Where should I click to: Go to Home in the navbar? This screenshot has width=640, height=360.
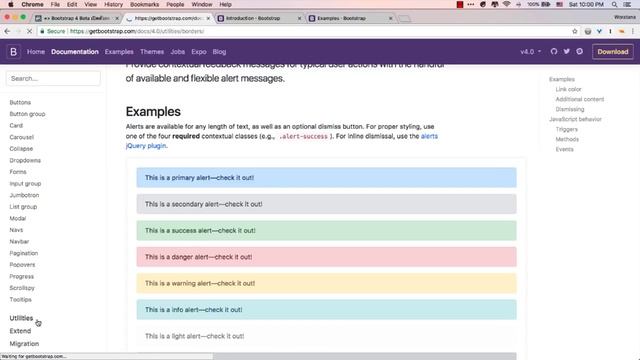pos(36,52)
